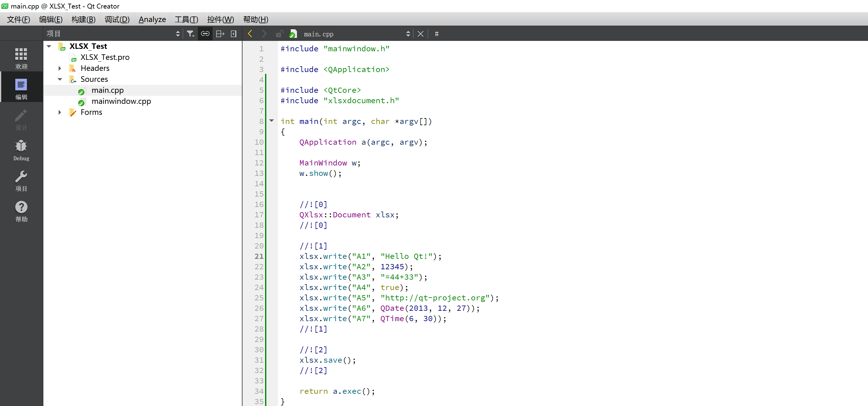Click line number 8 in gutter
The image size is (868, 406).
click(x=261, y=121)
